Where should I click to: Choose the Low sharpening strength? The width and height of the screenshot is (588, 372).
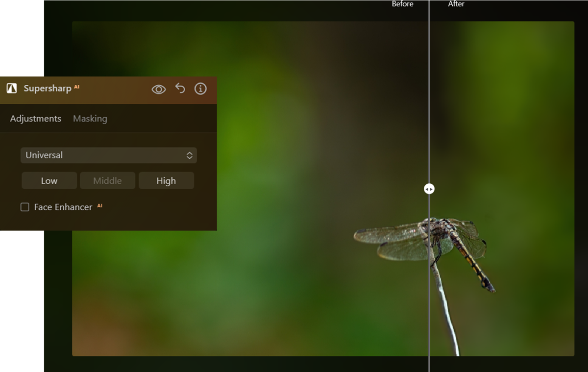click(x=49, y=180)
